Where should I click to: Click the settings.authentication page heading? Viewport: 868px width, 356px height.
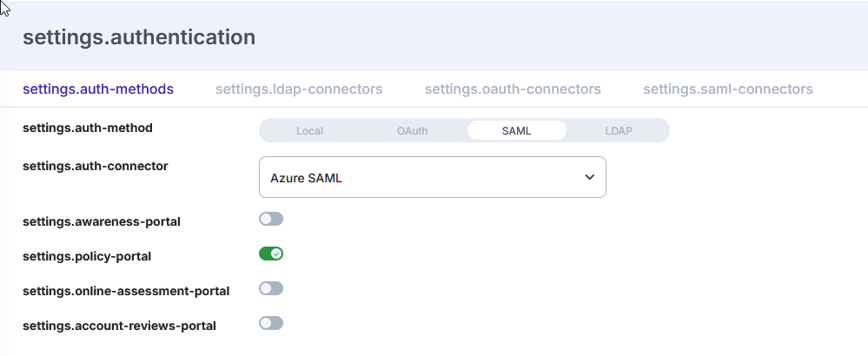[x=139, y=37]
